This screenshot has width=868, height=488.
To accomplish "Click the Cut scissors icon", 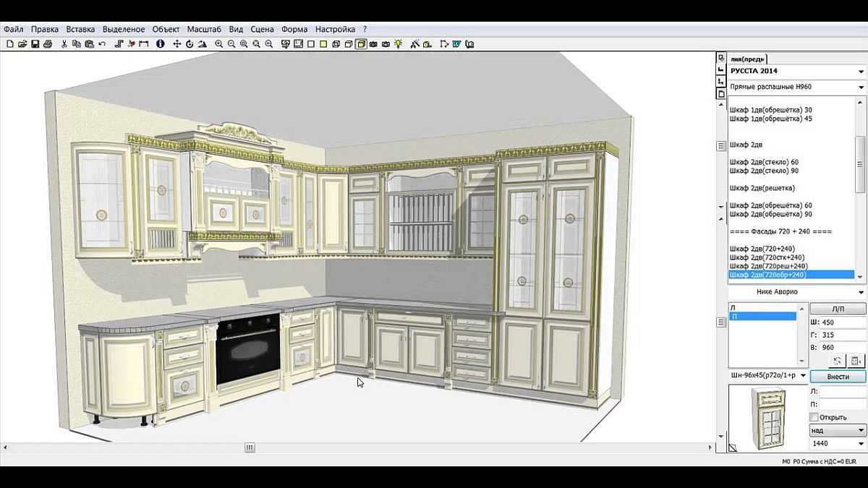I will click(x=64, y=44).
